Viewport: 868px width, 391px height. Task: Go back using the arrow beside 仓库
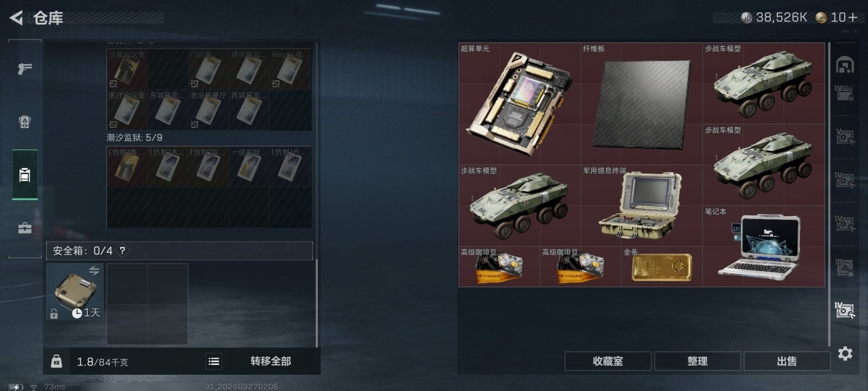point(16,18)
